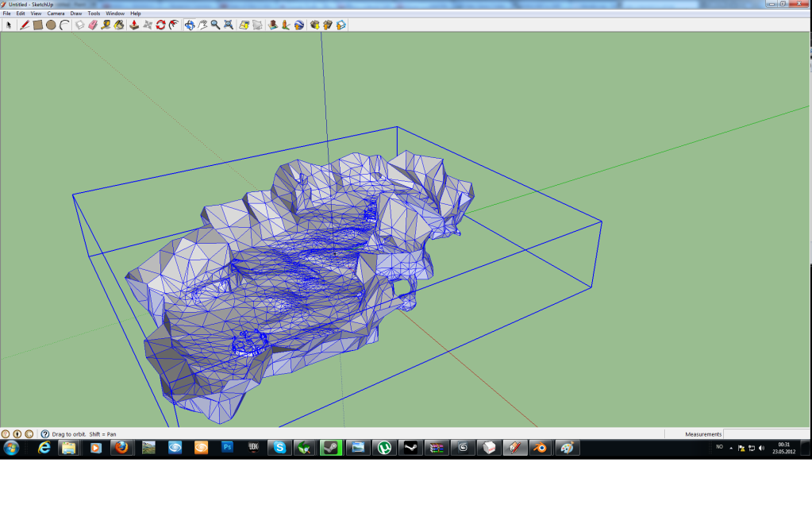Select the Tape Measure tool
Viewport: 812px width, 516px height.
(106, 25)
